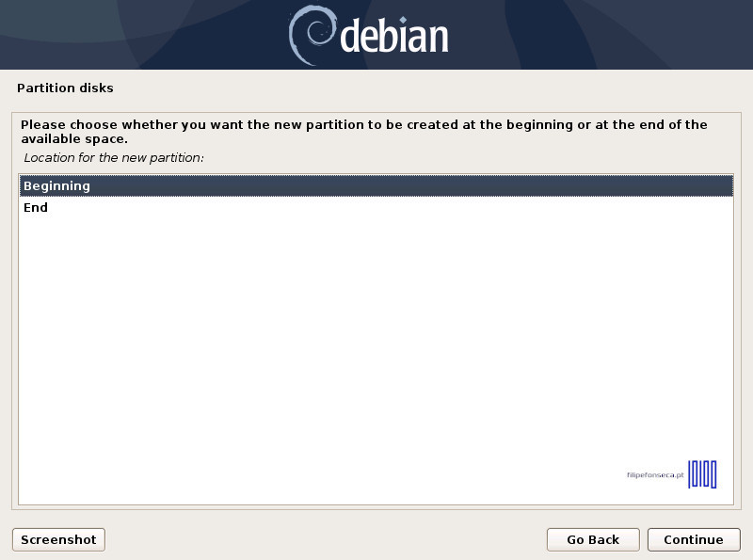
Task: Click the Partition disks heading
Action: [65, 88]
